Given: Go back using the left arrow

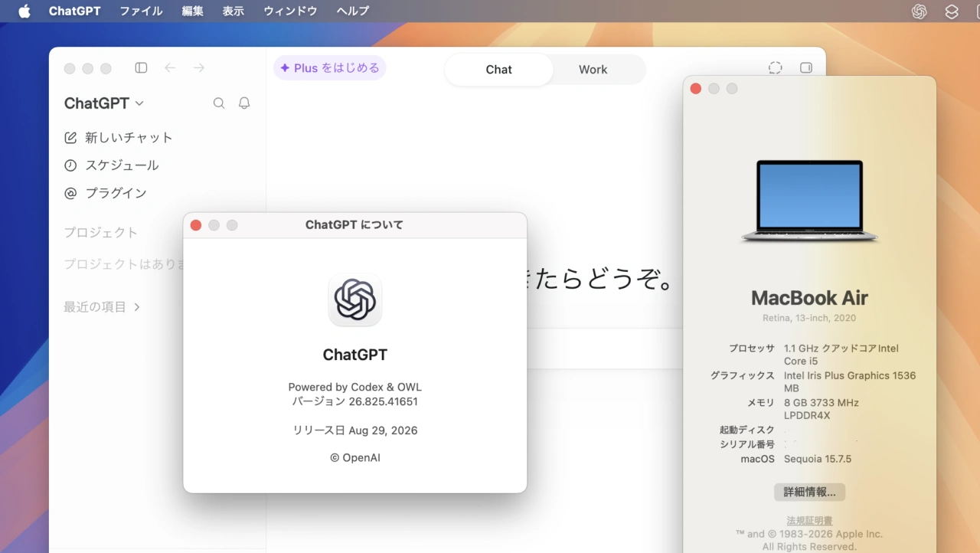Looking at the screenshot, I should pos(170,68).
